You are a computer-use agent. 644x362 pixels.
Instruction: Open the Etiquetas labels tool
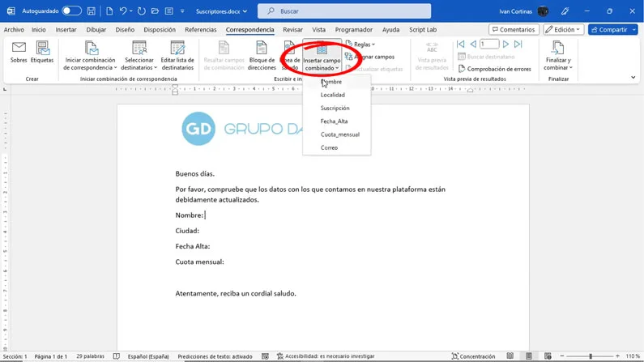pos(42,49)
